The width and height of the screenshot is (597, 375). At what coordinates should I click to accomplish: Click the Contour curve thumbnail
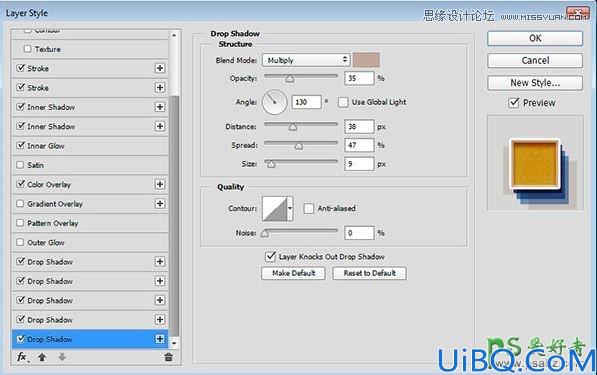[275, 208]
